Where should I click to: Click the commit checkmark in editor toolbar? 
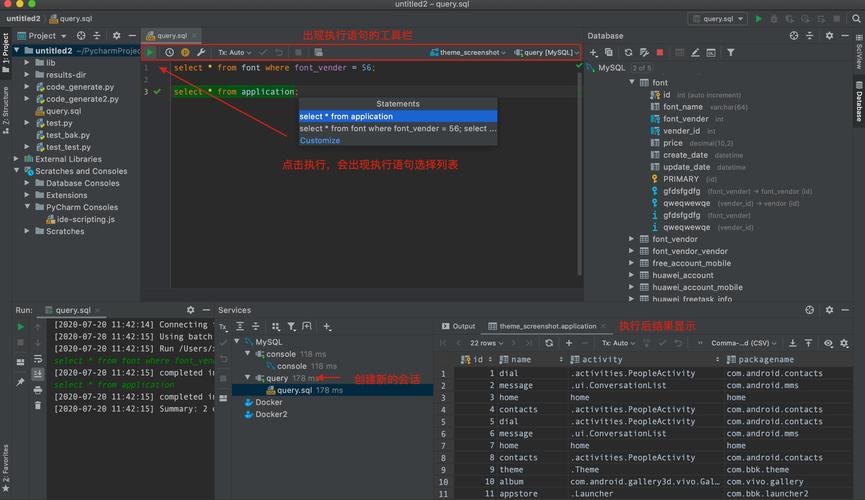coord(263,52)
